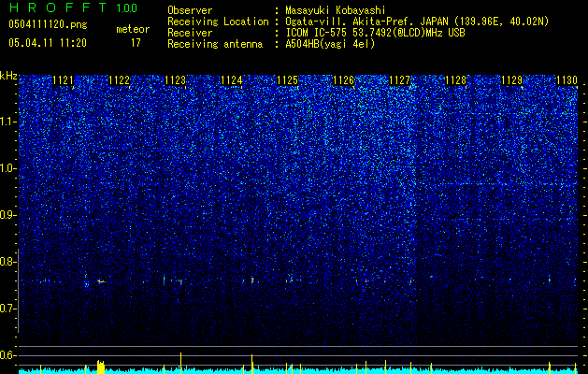Click the 1127 time marker
588x374 pixels.
click(400, 80)
